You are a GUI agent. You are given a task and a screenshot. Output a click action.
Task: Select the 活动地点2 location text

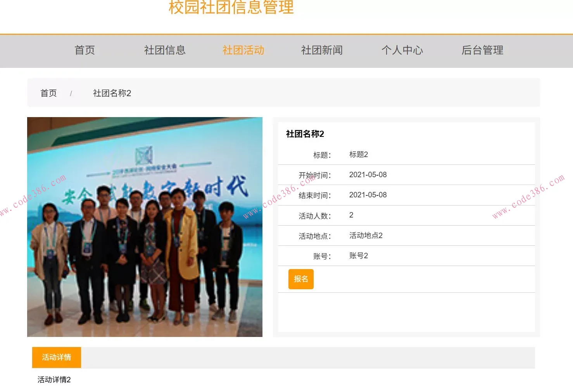click(366, 236)
